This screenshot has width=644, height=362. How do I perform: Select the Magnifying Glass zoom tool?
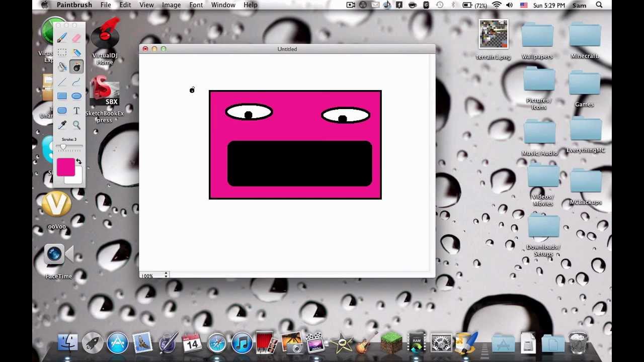pos(76,125)
